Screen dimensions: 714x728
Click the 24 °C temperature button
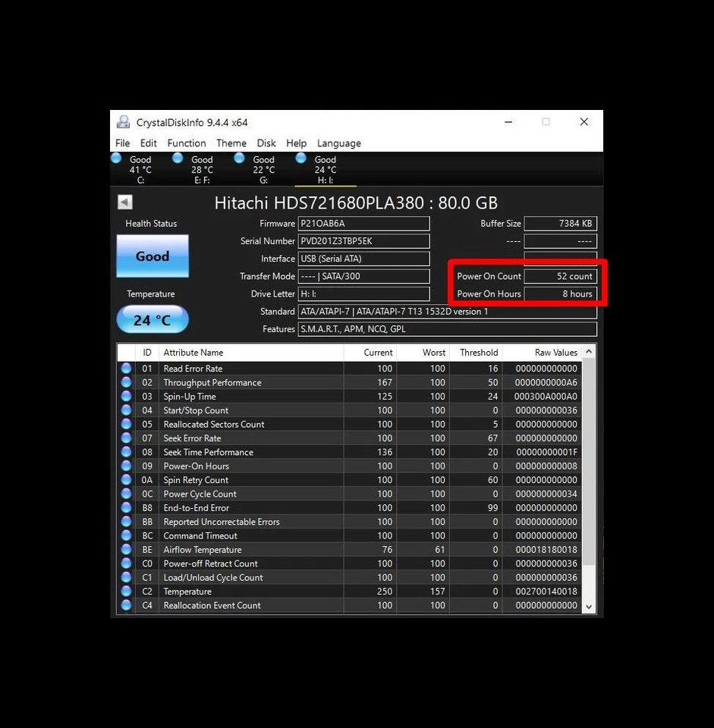tap(153, 319)
